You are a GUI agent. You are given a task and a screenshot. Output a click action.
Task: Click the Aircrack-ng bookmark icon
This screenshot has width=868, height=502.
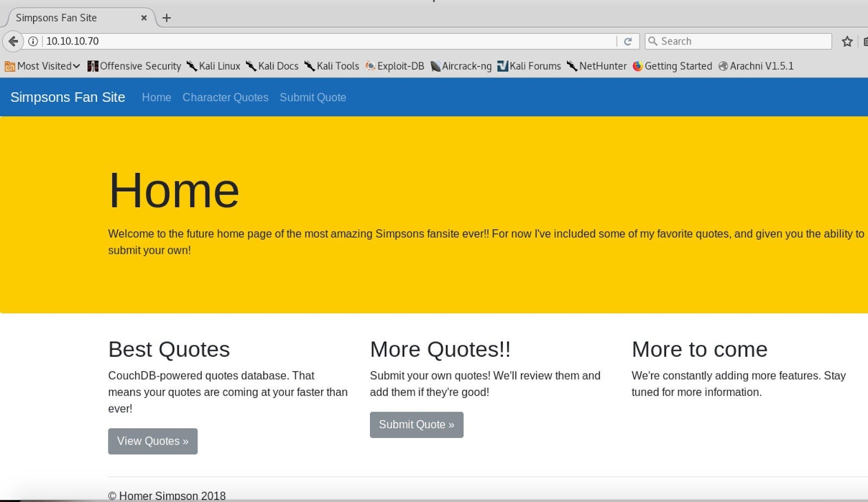435,66
